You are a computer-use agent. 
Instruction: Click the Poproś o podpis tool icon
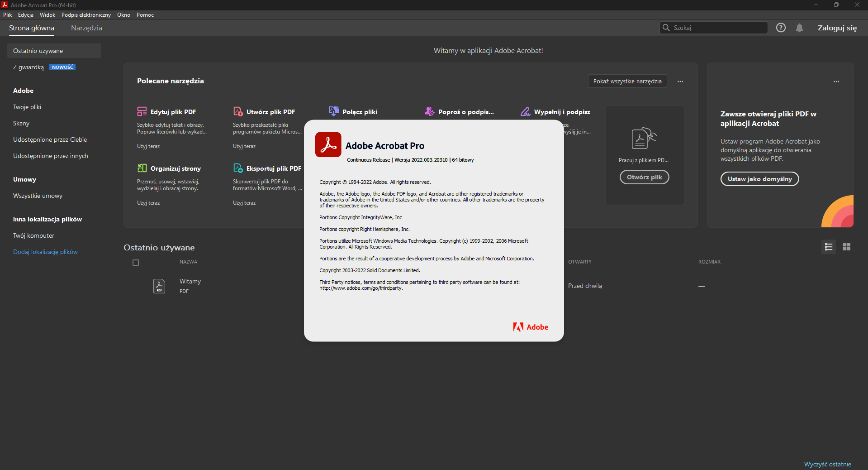click(x=430, y=111)
